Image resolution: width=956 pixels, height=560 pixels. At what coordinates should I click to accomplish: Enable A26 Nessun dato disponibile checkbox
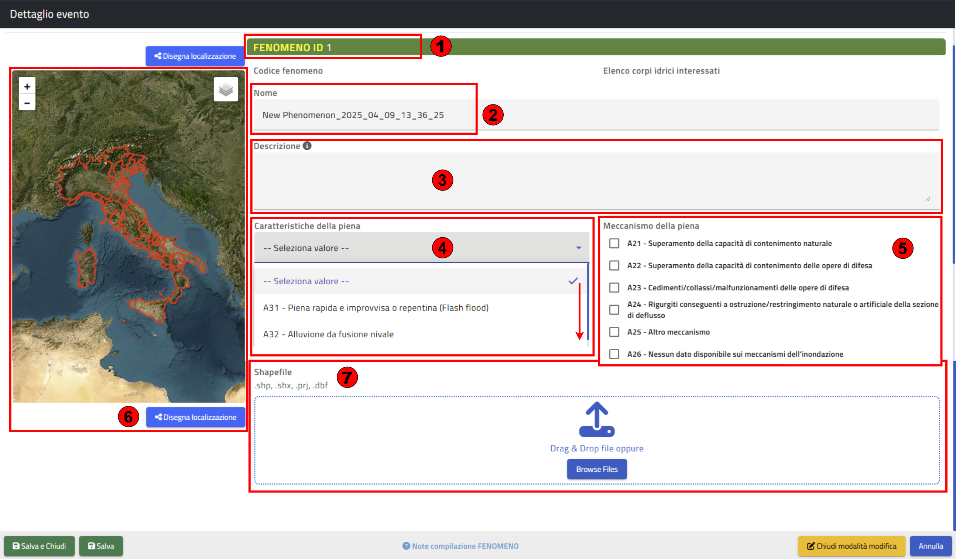(x=614, y=354)
